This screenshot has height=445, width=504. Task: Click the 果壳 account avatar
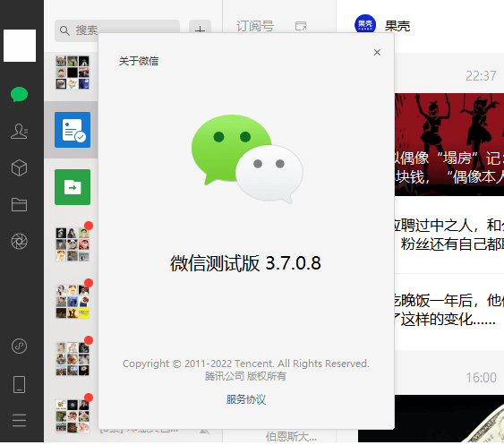coord(365,25)
